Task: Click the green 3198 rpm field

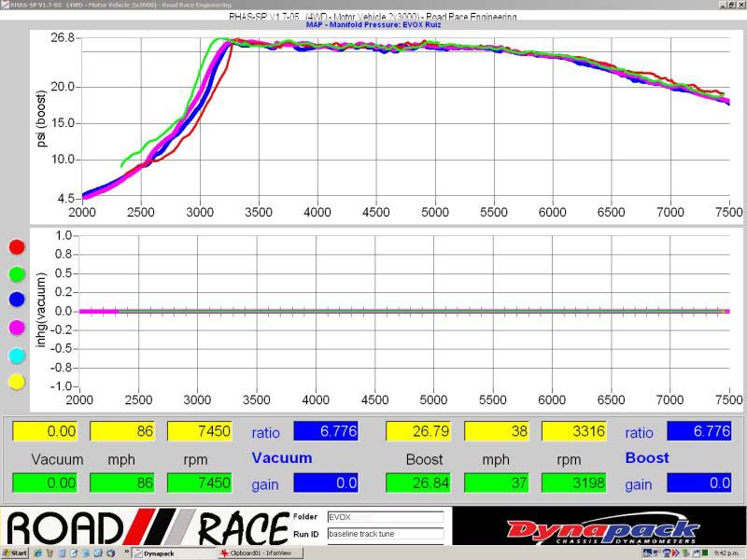Action: pos(574,483)
